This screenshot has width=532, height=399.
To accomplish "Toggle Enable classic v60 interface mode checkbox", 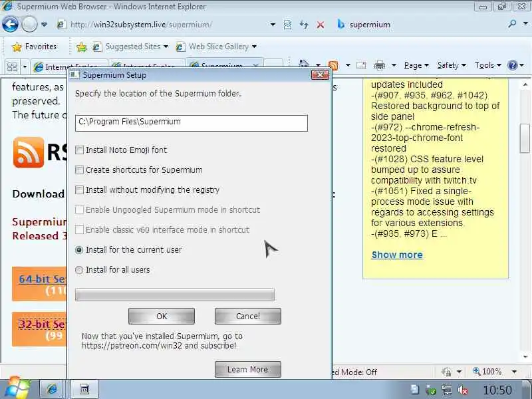I will tap(79, 230).
